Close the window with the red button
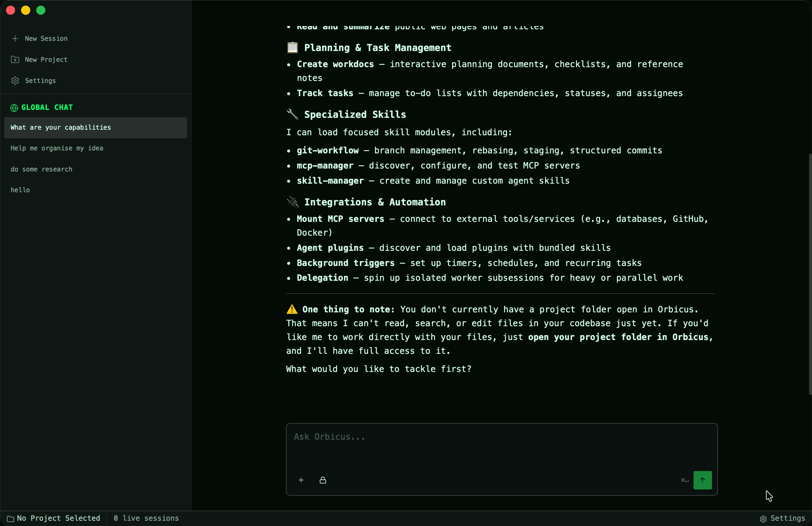Screen dimensions: 812x526 pyautogui.click(x=11, y=10)
